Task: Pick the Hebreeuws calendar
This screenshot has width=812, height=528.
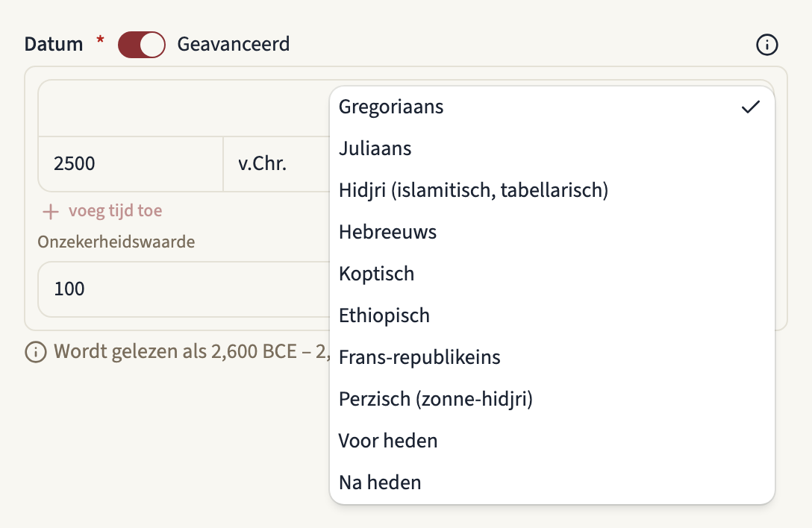Action: pyautogui.click(x=552, y=233)
